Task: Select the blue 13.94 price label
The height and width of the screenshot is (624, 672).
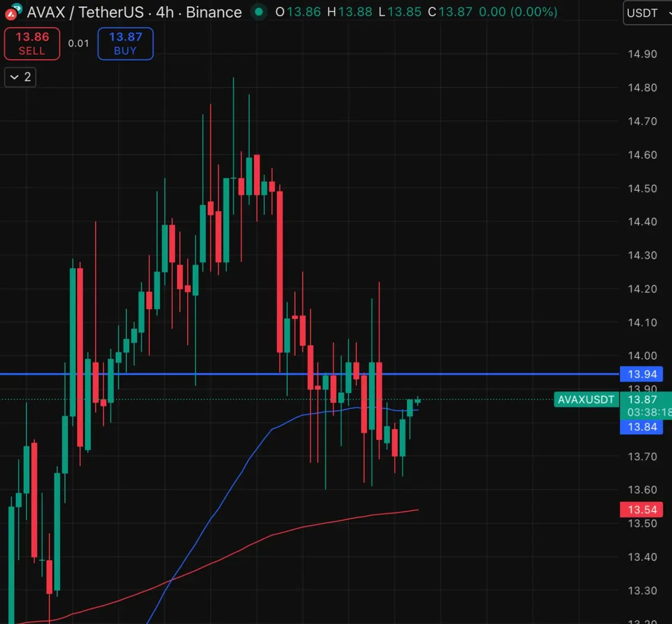Action: [642, 374]
